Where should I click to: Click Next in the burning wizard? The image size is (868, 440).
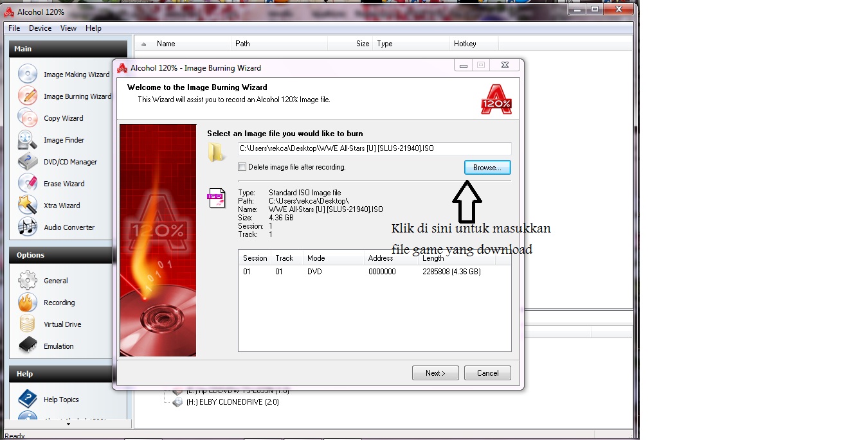click(435, 373)
